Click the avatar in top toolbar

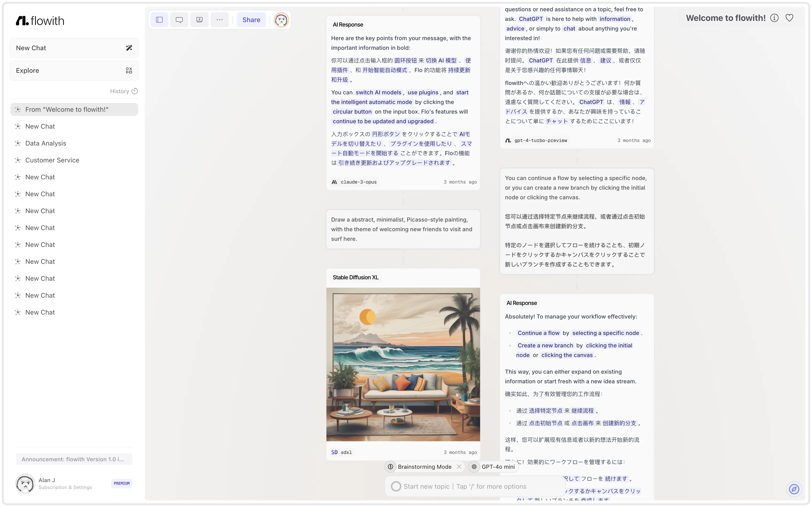coord(281,20)
